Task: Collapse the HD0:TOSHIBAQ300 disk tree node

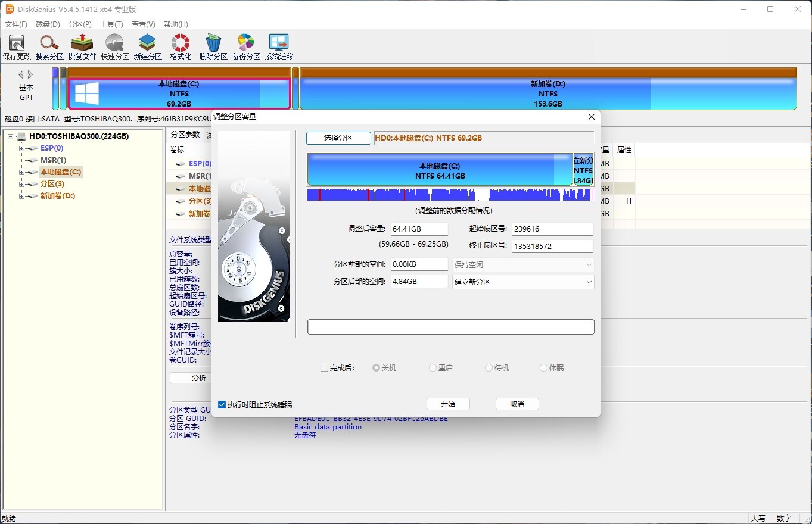Action: coord(11,136)
